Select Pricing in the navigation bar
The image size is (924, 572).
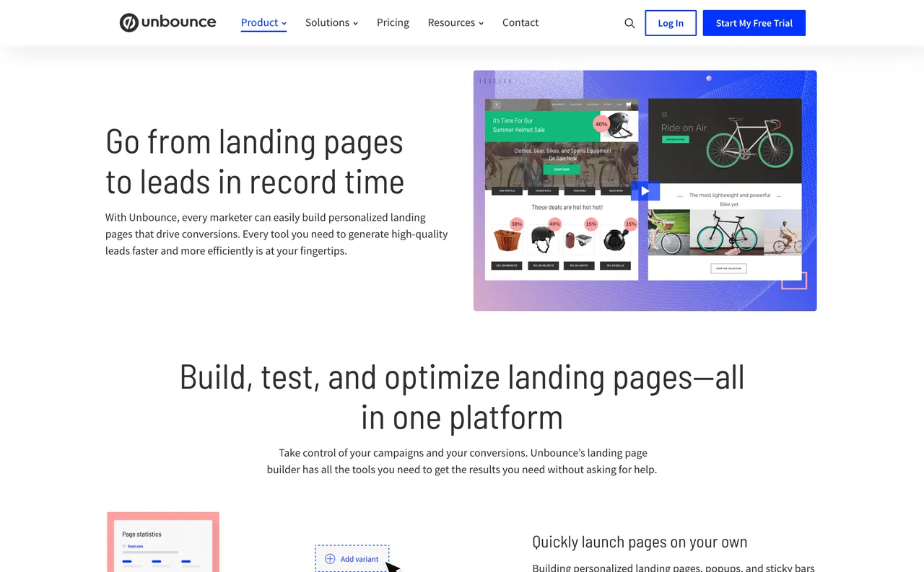click(393, 22)
